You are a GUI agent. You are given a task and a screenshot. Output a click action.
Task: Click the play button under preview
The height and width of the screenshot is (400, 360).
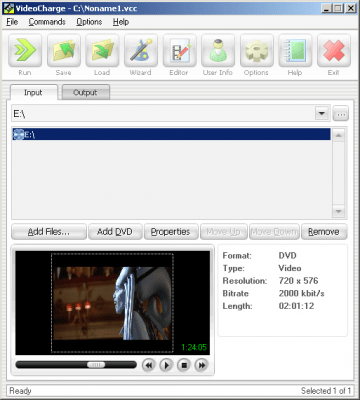pyautogui.click(x=166, y=365)
